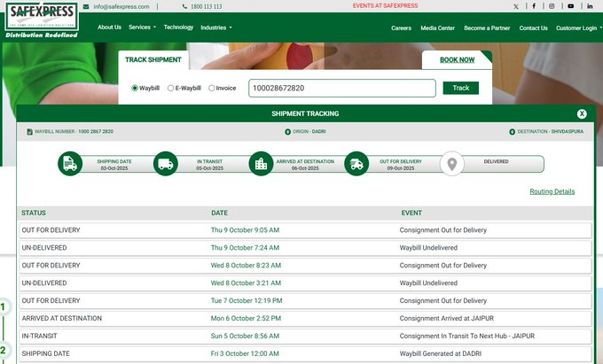
Task: Open the Book Now tab
Action: click(x=457, y=60)
